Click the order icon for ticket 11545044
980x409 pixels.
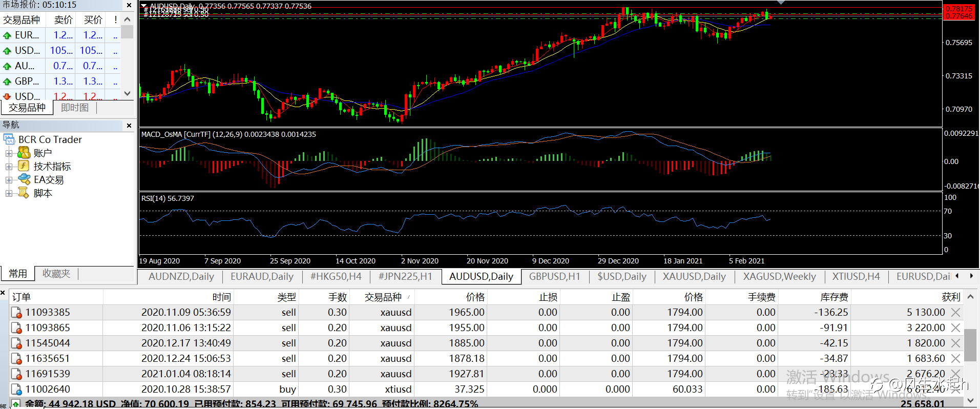[16, 343]
